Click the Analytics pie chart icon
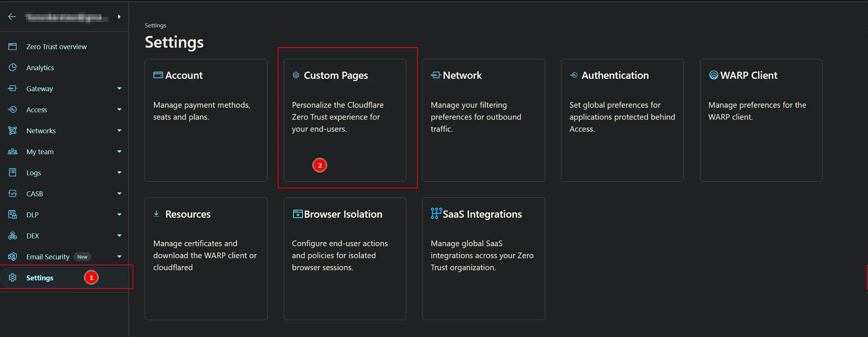The height and width of the screenshot is (337, 868). coord(12,68)
